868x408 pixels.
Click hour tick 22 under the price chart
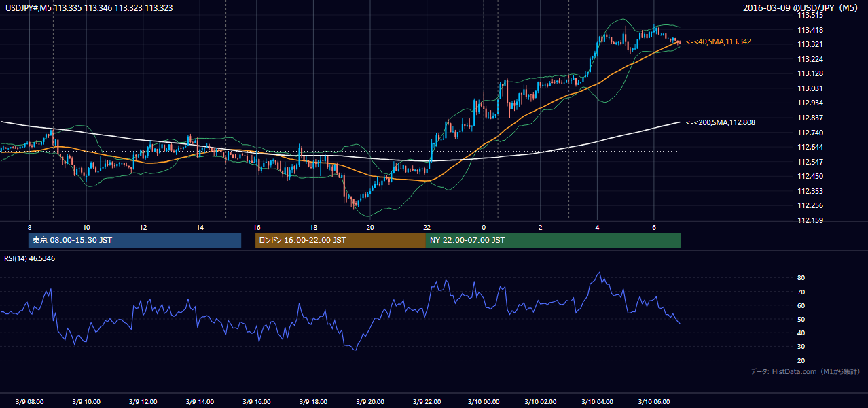427,227
